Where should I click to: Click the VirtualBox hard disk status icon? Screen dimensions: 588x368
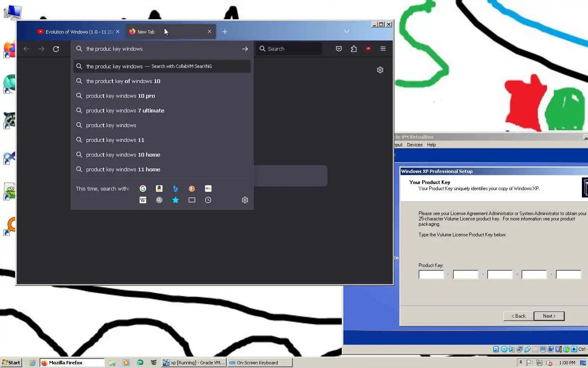496,349
